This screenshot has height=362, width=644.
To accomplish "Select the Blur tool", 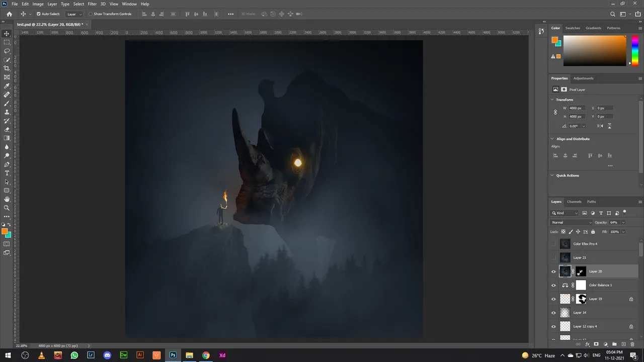I will (7, 147).
